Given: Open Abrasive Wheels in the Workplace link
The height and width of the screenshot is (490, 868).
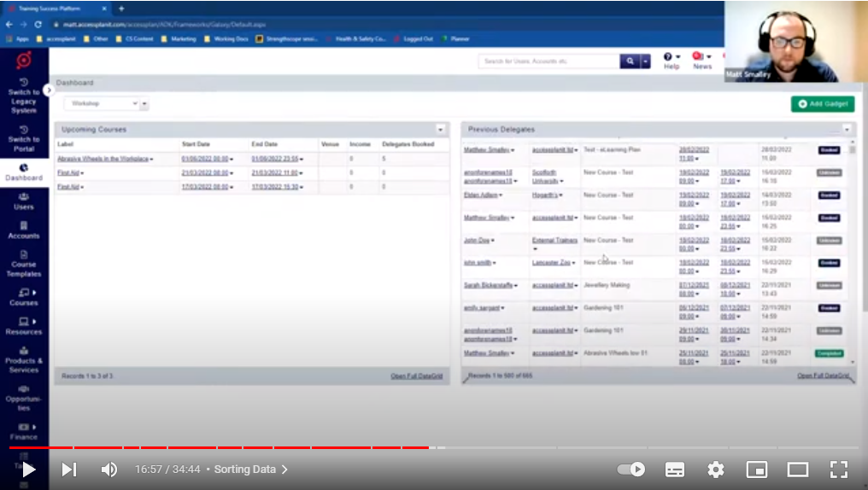Looking at the screenshot, I should [103, 159].
